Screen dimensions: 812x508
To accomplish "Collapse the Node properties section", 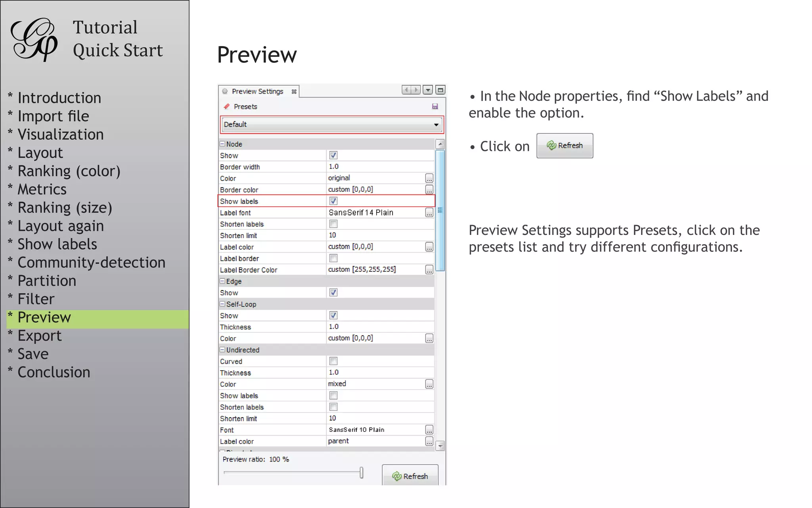I will 222,144.
